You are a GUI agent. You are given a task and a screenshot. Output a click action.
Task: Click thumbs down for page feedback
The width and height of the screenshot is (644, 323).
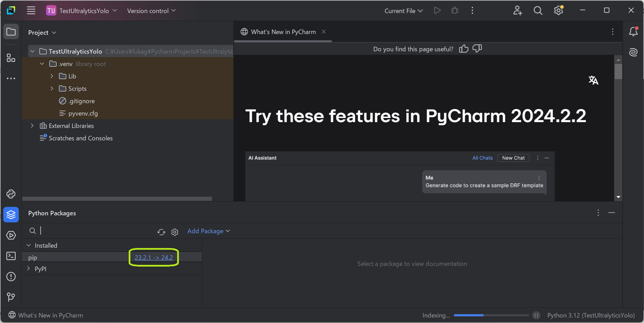point(477,49)
